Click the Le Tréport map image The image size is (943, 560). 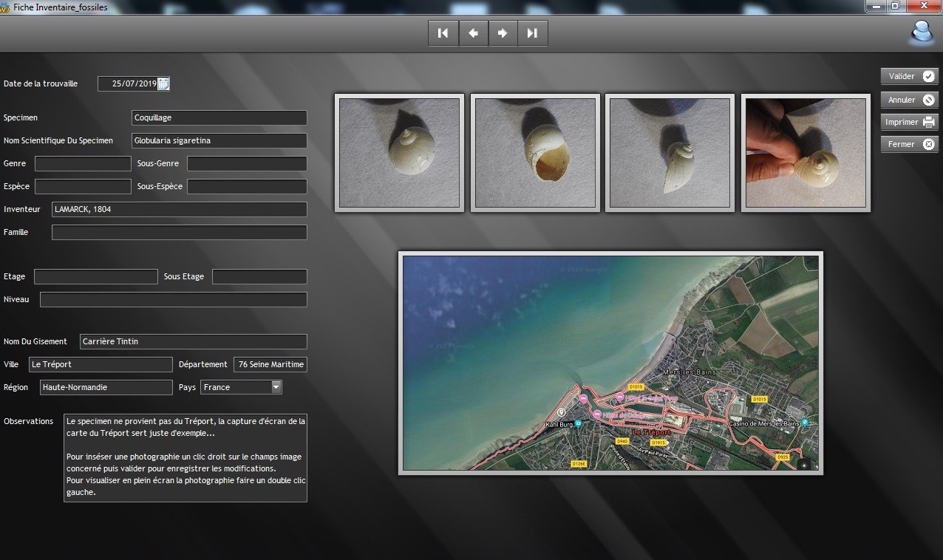point(610,363)
